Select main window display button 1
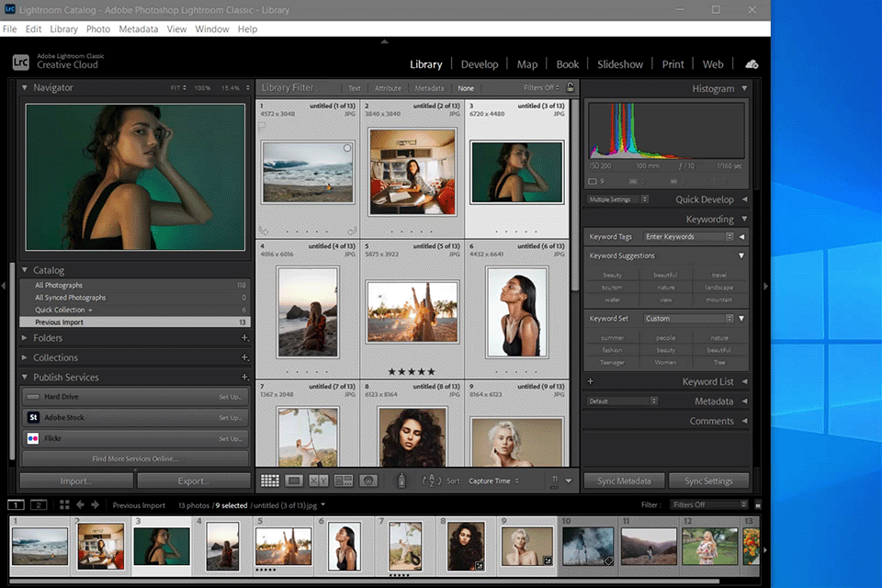This screenshot has width=882, height=588. click(16, 504)
